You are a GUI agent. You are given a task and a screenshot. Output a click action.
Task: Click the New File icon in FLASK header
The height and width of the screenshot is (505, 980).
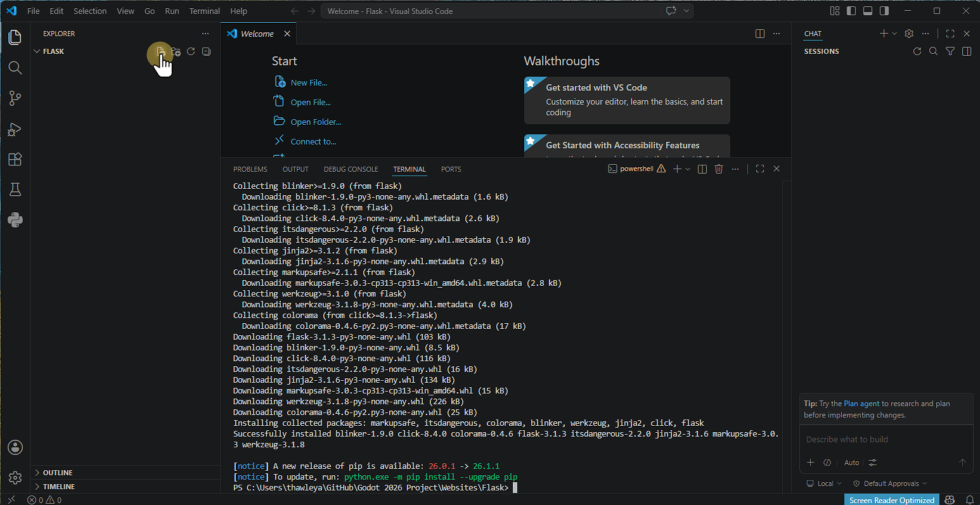point(161,51)
